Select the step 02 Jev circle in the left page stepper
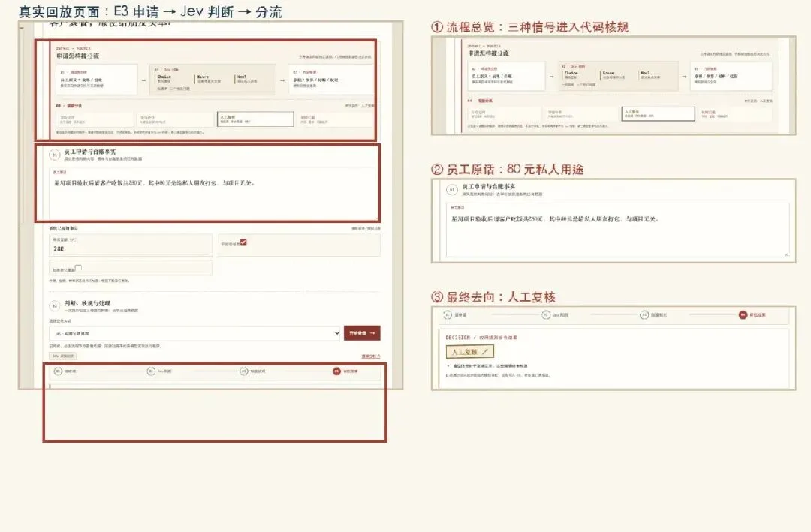The height and width of the screenshot is (532, 811). tap(151, 371)
